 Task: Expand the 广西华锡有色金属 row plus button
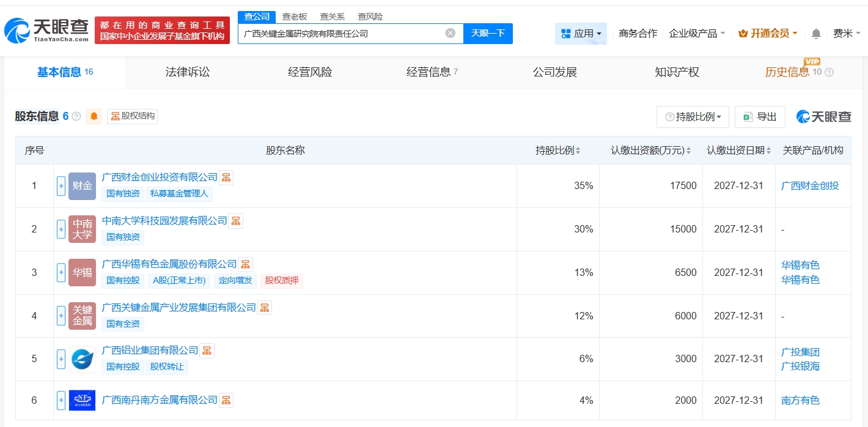click(x=61, y=272)
